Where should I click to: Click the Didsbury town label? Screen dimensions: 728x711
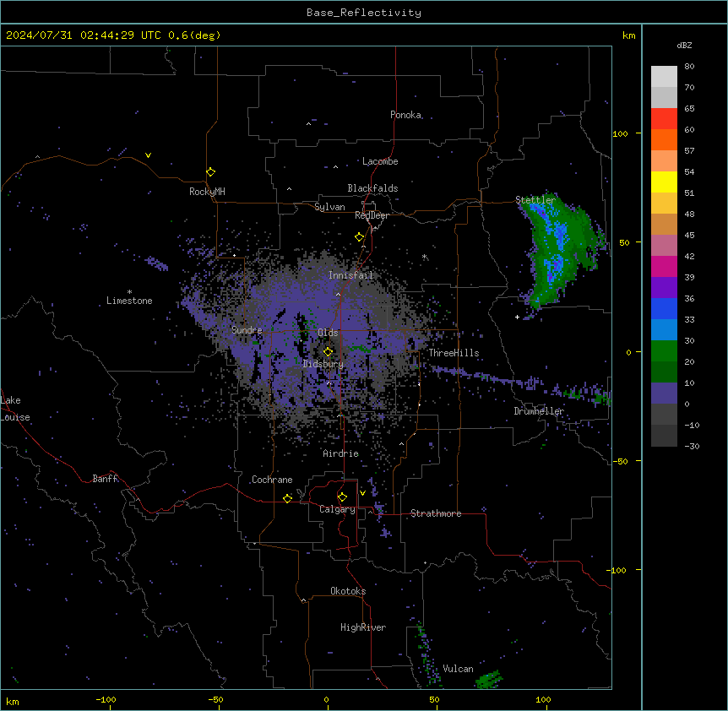coord(323,364)
